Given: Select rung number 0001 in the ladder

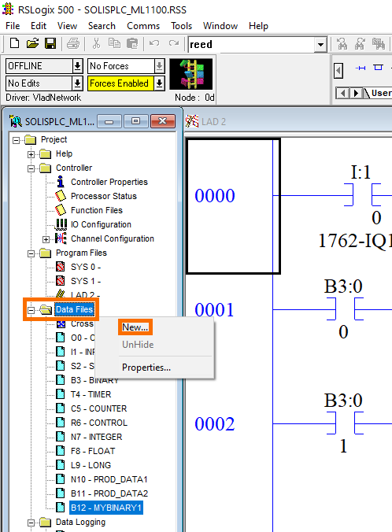Looking at the screenshot, I should 214,309.
